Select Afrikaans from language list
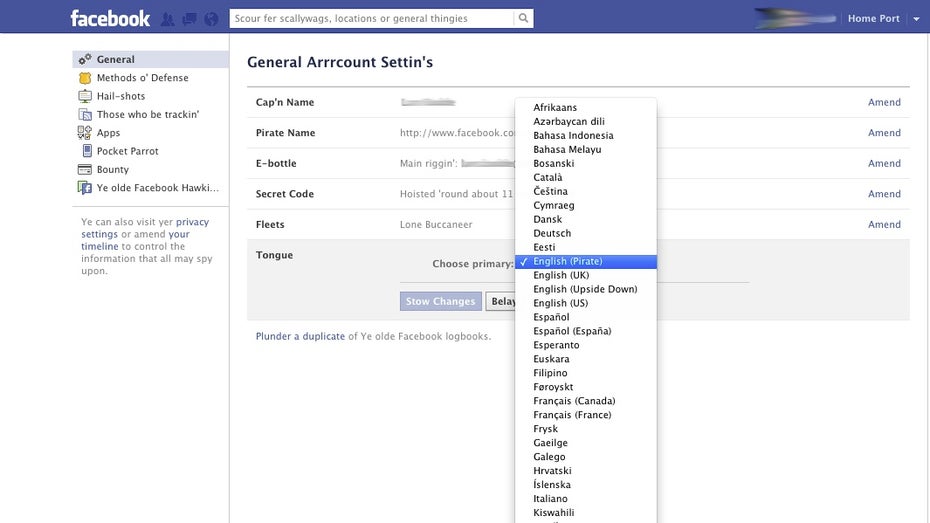 point(586,107)
